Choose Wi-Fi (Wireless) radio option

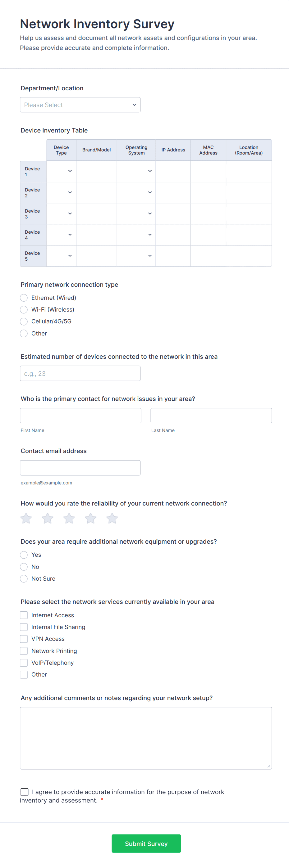pyautogui.click(x=24, y=310)
